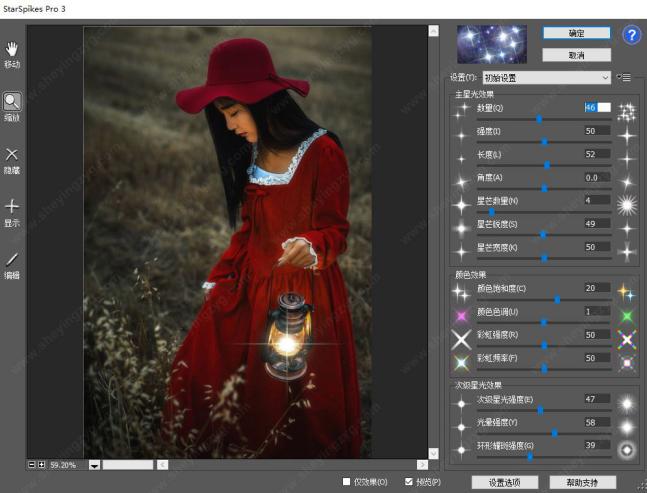Viewport: 647px width, 493px height.
Task: Select the Zoom (缩放) magnifier tool
Action: click(x=12, y=101)
